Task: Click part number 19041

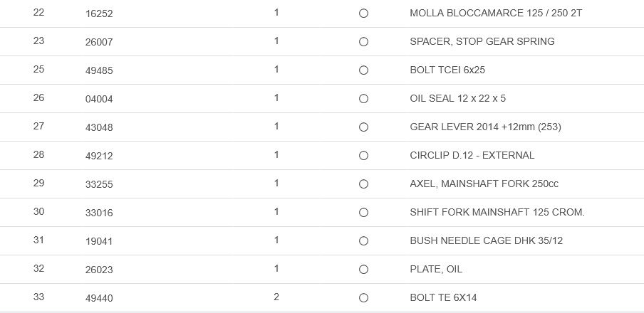Action: (x=99, y=241)
